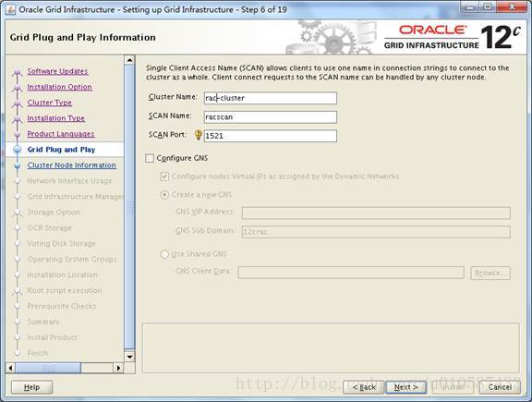The image size is (532, 402).
Task: Open Cluster Type step link
Action: pos(50,103)
